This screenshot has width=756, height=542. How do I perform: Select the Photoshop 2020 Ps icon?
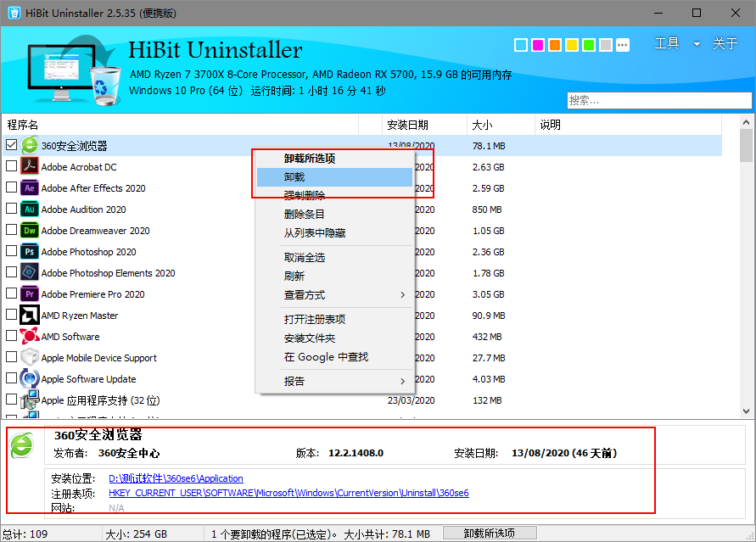30,252
